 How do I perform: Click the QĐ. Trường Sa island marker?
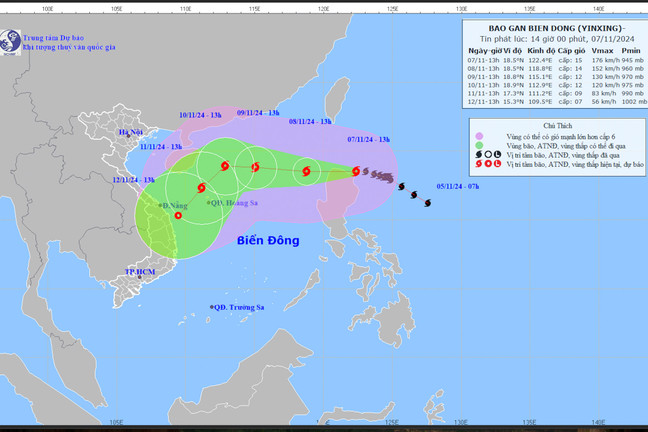click(213, 306)
